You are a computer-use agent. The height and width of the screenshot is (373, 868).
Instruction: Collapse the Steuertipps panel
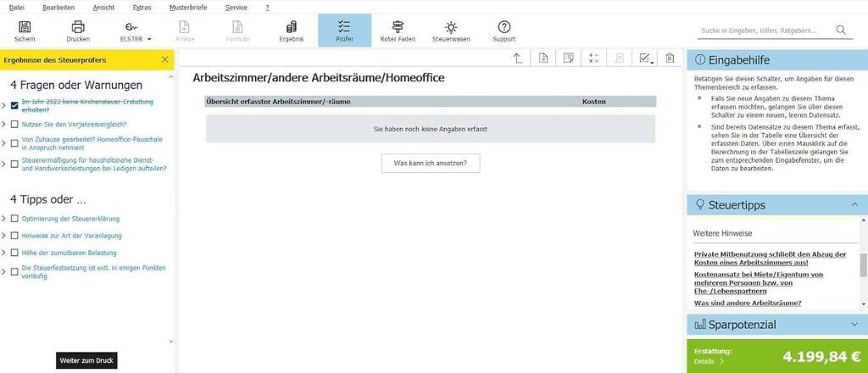pos(853,204)
